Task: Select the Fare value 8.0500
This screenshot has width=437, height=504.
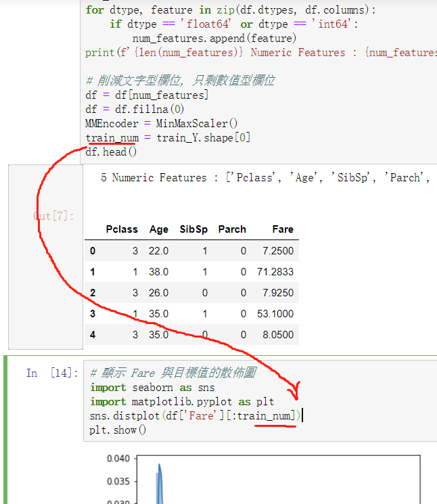Action: coord(278,335)
